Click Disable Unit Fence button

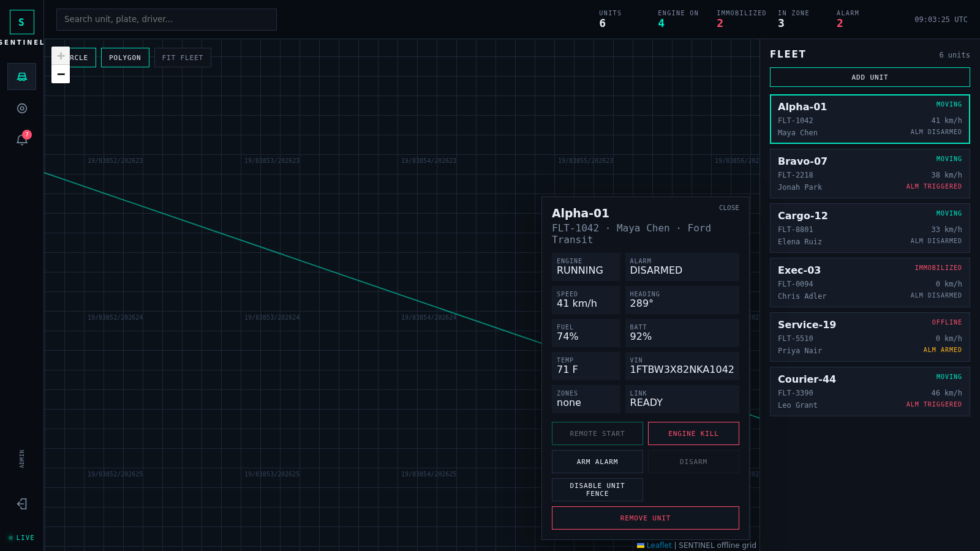tap(597, 490)
